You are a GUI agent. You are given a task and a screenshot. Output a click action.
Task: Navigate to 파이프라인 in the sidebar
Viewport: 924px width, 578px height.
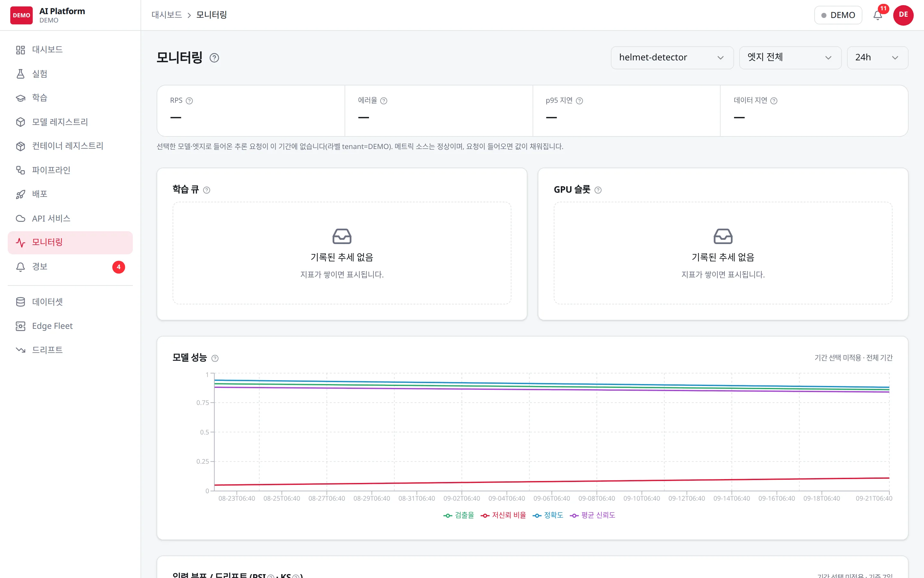point(70,170)
